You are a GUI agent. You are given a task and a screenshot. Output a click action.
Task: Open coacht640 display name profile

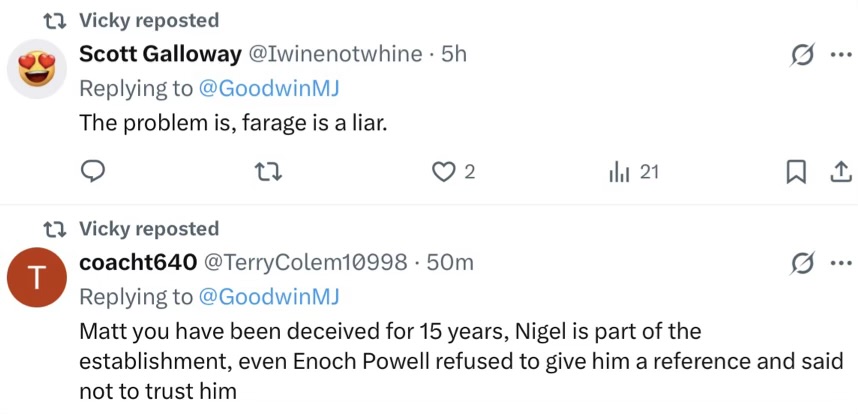click(138, 263)
